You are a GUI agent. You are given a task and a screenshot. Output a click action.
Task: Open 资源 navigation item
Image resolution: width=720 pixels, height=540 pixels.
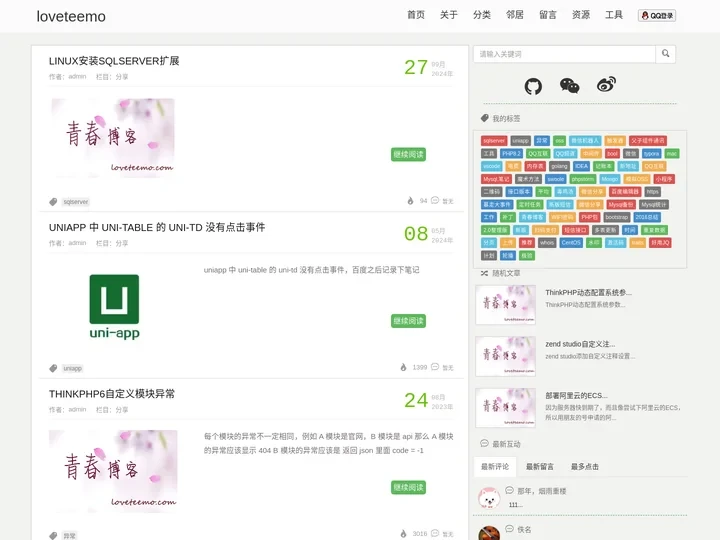[581, 15]
